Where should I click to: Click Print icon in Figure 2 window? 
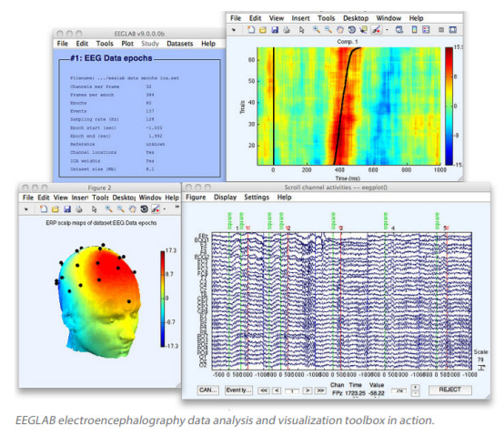(79, 209)
